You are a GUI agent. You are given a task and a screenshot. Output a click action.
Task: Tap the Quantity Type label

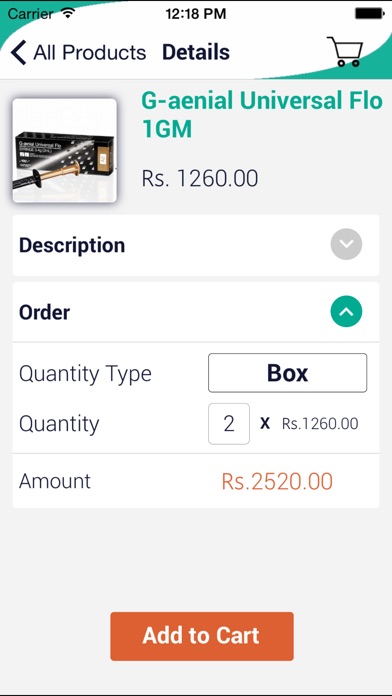[x=85, y=374]
